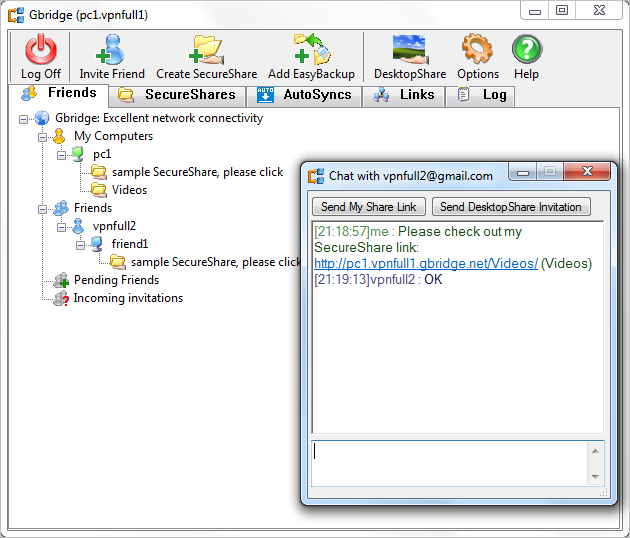Collapse the Friends tree node

click(42, 209)
